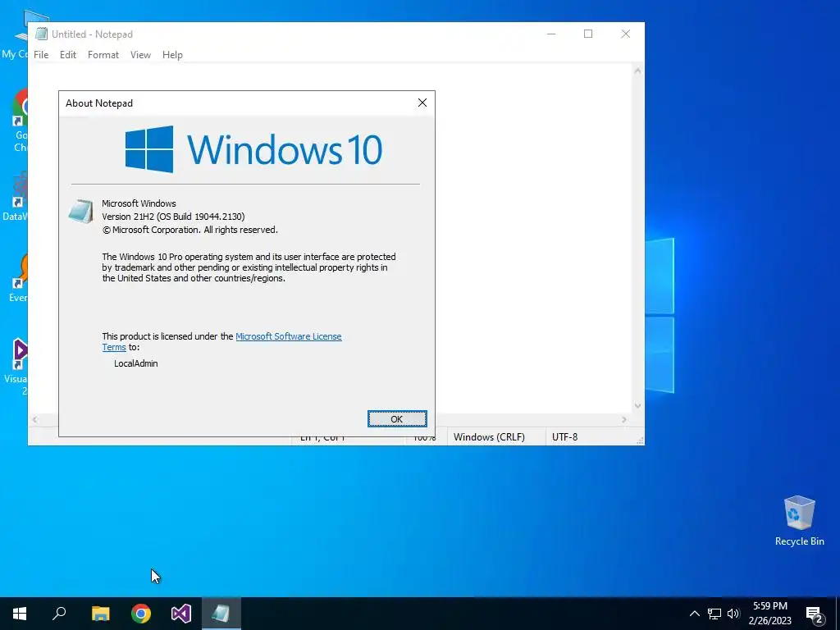Click the Version 21H2 build text
840x630 pixels.
[x=173, y=217]
